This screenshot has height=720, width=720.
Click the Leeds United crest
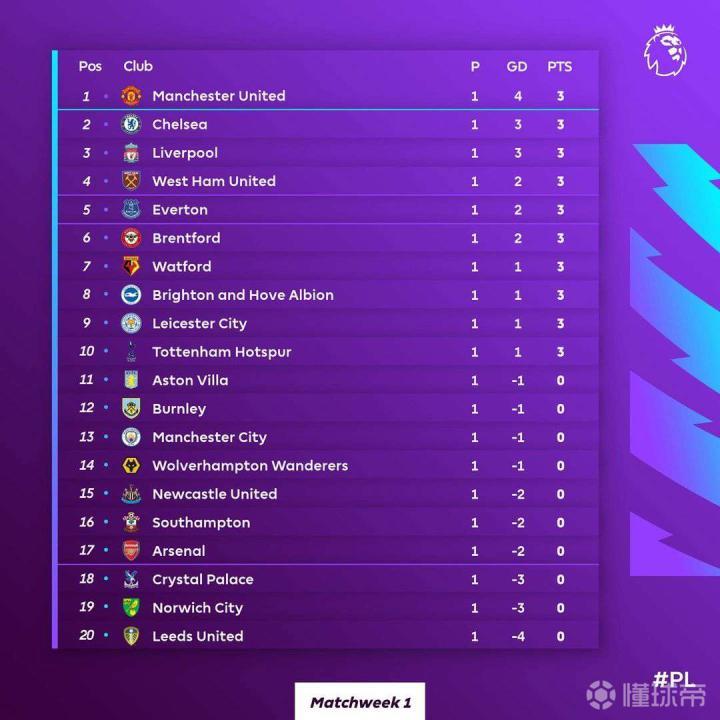(x=131, y=636)
